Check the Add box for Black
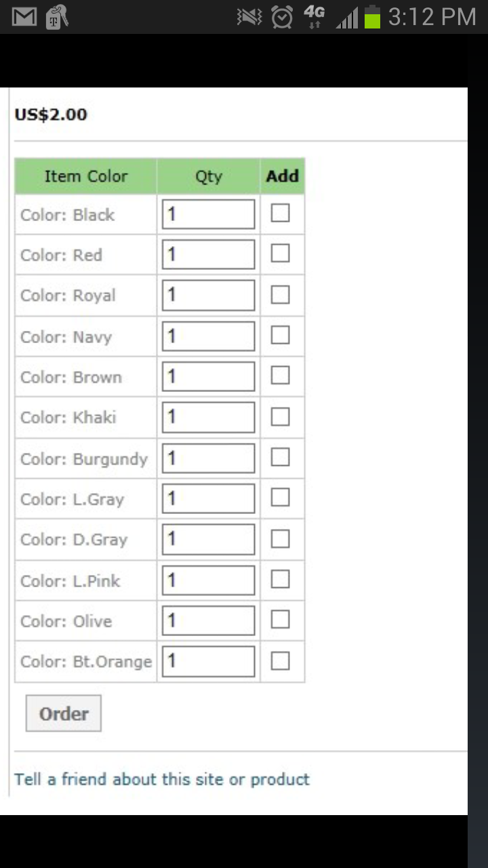The height and width of the screenshot is (868, 488). tap(280, 214)
